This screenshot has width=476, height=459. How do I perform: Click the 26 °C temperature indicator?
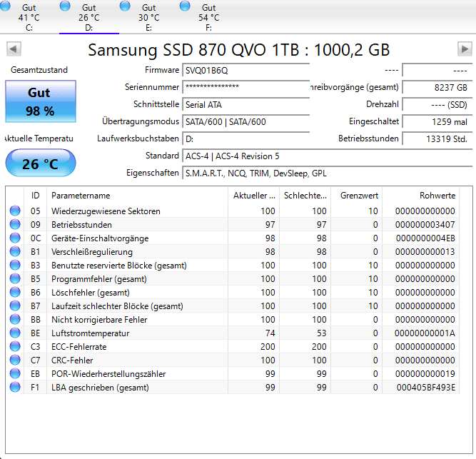coord(41,163)
